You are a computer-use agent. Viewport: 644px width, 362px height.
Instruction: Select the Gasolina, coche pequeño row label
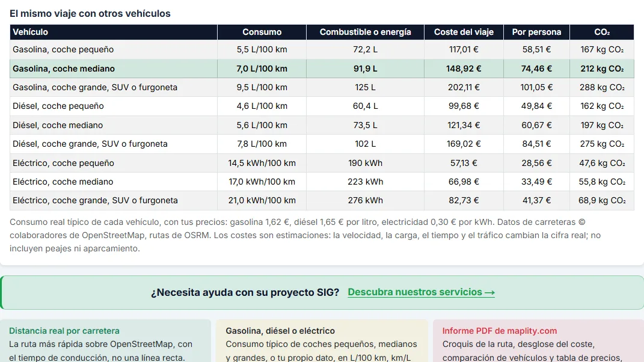point(63,50)
